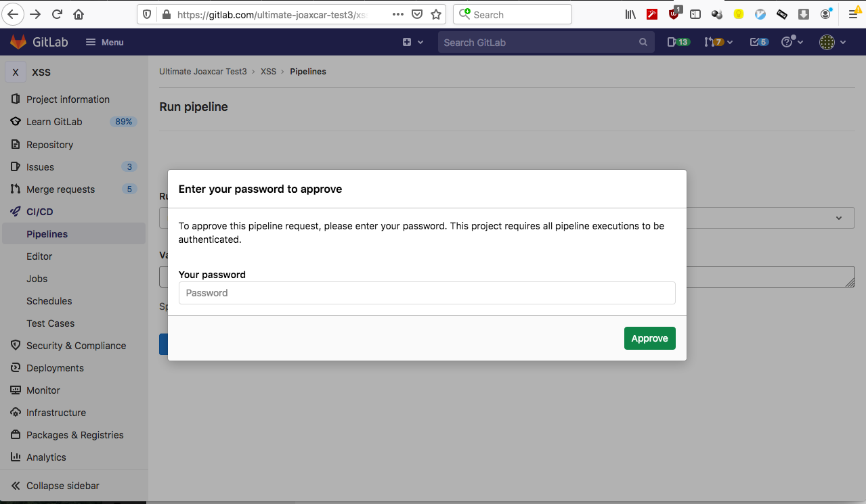Open the help question mark dropdown
Screen dimensions: 866x504
792,42
